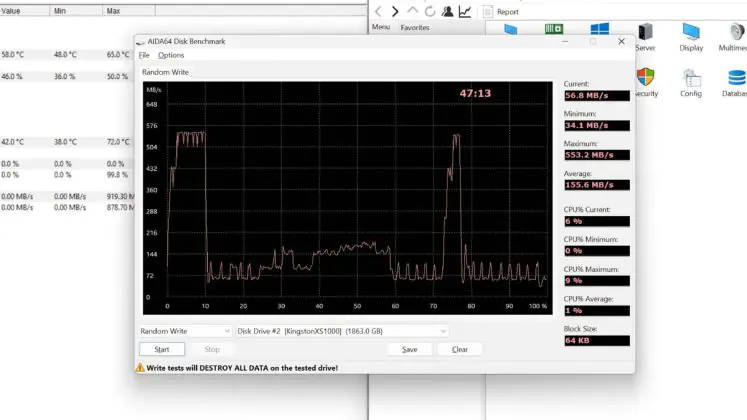Click the AIDA64 graph chart toolbar icon

click(x=465, y=11)
